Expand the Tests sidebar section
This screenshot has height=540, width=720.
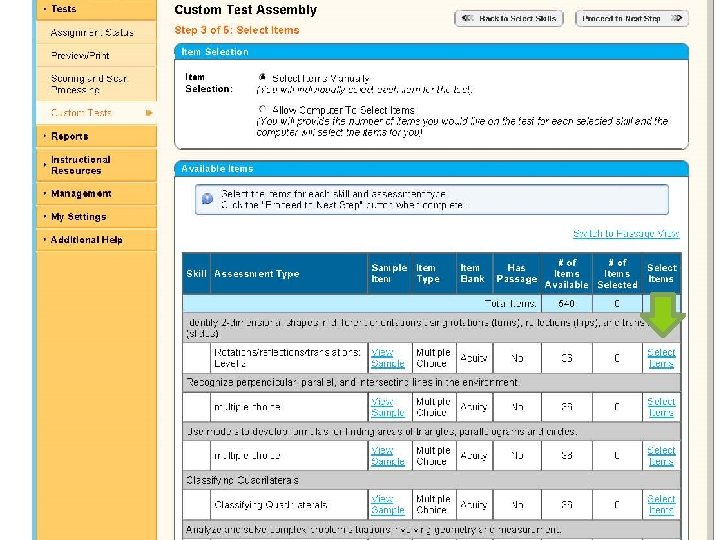96,9
